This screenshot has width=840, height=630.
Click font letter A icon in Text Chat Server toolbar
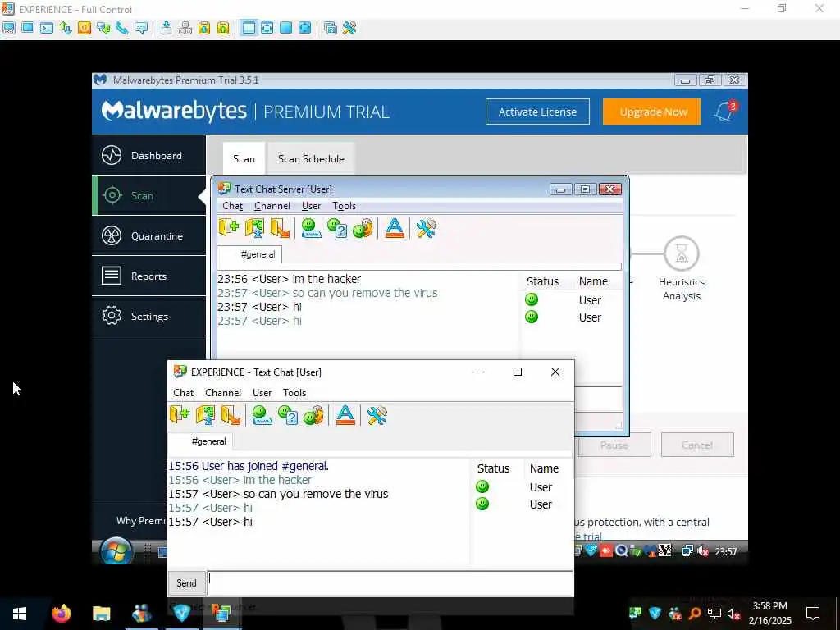[x=395, y=228]
